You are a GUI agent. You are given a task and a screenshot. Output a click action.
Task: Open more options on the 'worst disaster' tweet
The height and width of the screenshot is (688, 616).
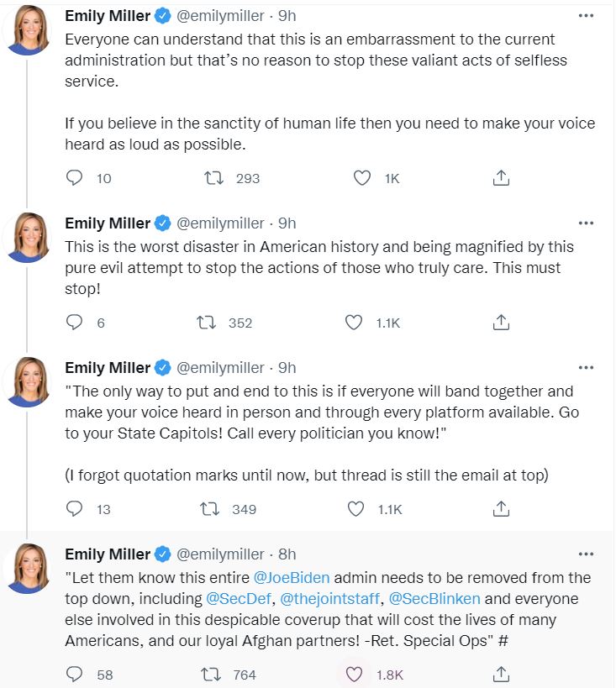[587, 223]
